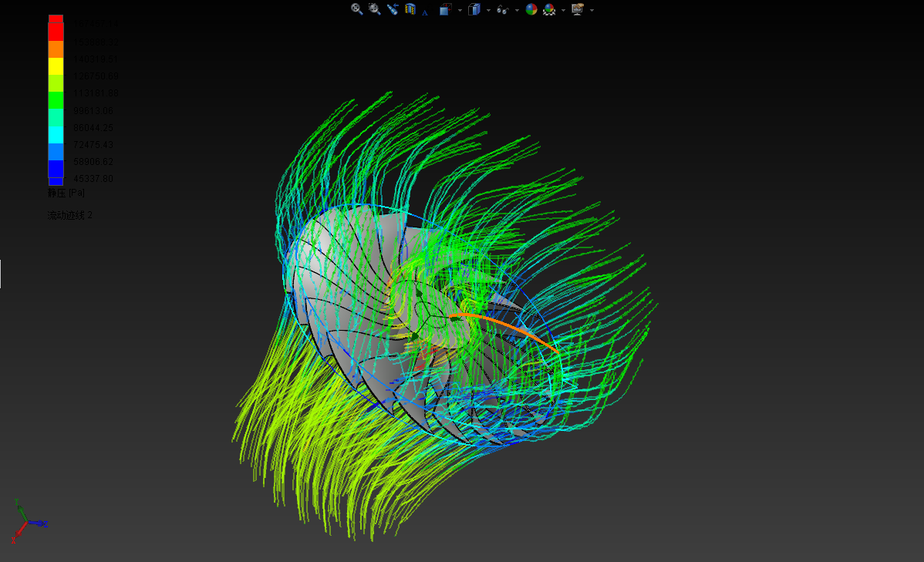Click the Hide/Show Items glasses icon

point(503,9)
